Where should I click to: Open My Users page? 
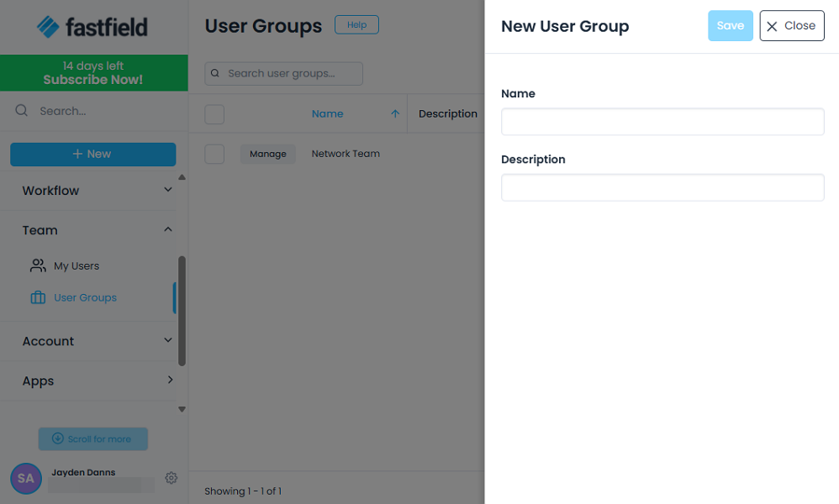(76, 265)
